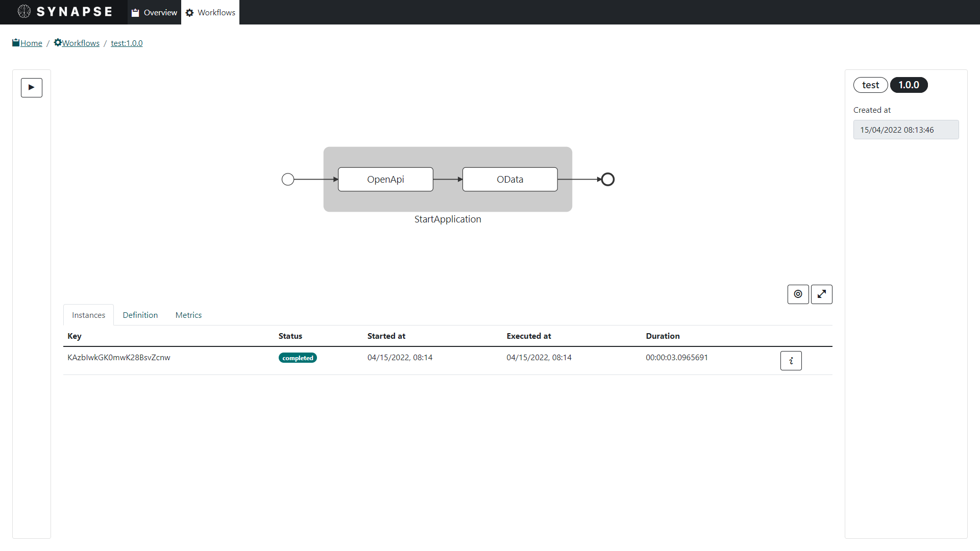Select the OData action node
This screenshot has height=551, width=980.
[x=509, y=180]
